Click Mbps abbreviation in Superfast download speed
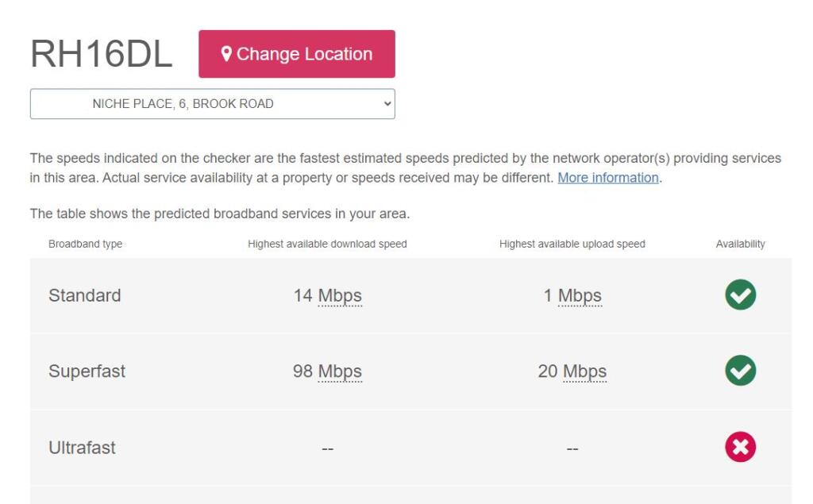 pyautogui.click(x=340, y=371)
